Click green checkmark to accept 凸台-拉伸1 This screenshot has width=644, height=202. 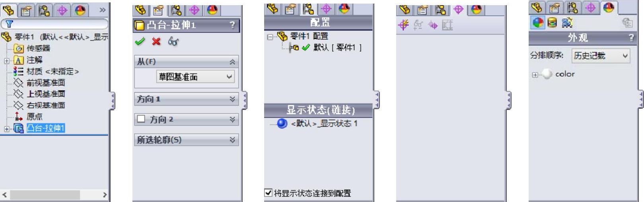[140, 41]
